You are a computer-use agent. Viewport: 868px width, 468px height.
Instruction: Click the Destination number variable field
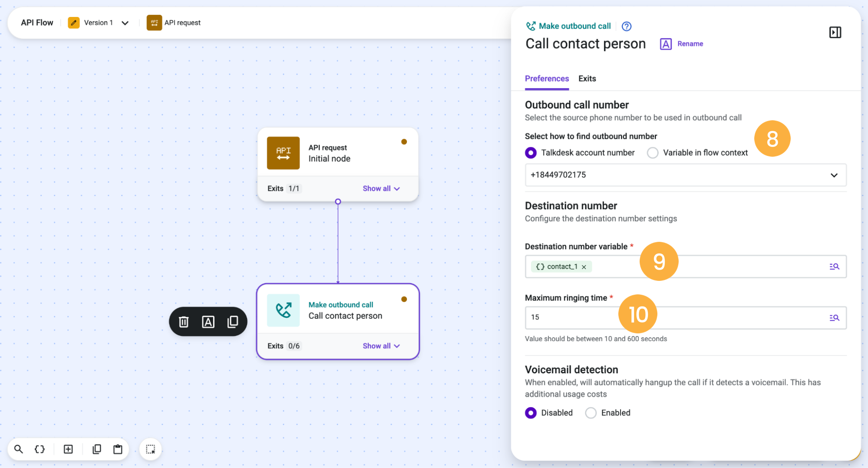point(686,267)
